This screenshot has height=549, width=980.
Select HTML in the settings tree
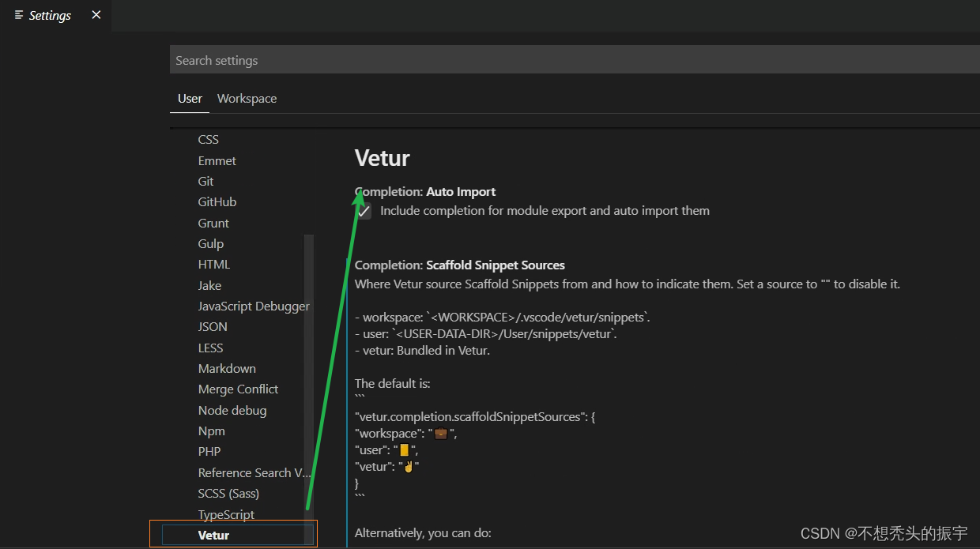[214, 264]
